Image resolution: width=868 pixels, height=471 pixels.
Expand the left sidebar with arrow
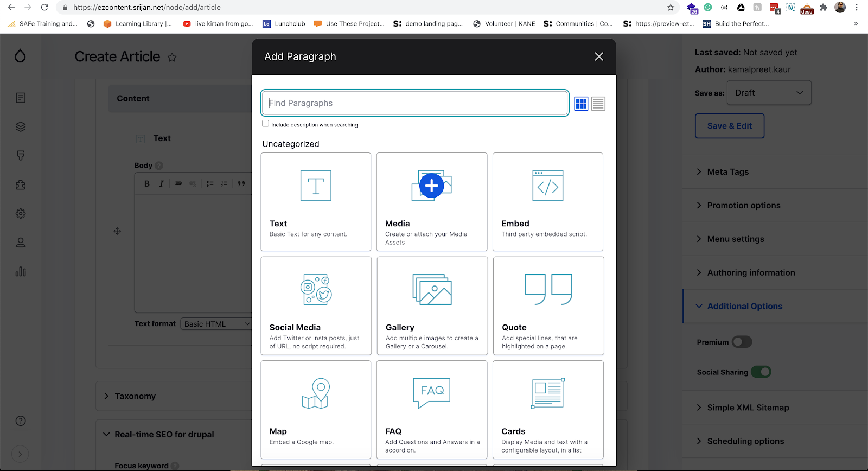click(20, 454)
